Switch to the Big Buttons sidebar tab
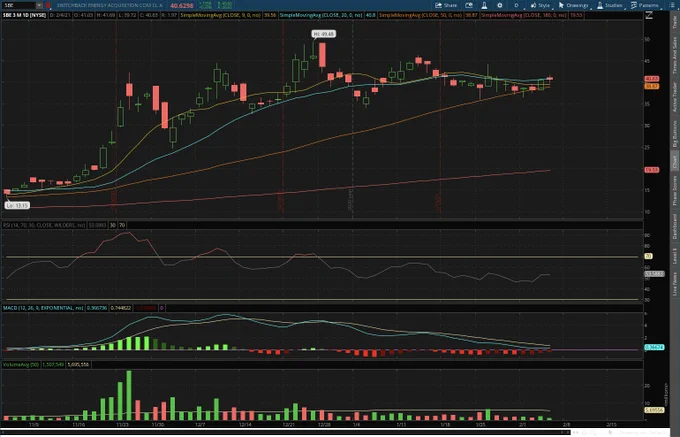The image size is (680, 437). pyautogui.click(x=675, y=134)
